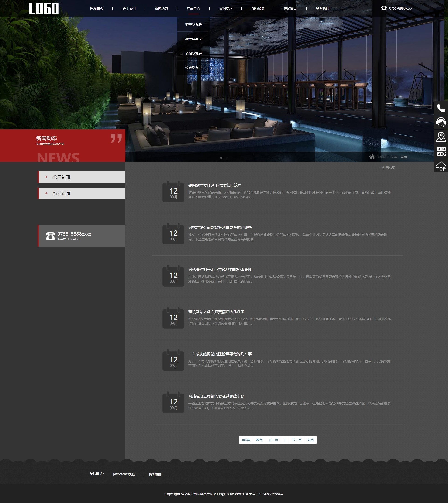Expand the 公司新闻 plus sign

coord(46,177)
